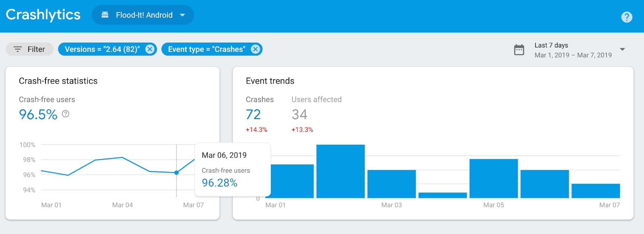
Task: Remove the Event type Crashes filter
Action: (x=255, y=49)
